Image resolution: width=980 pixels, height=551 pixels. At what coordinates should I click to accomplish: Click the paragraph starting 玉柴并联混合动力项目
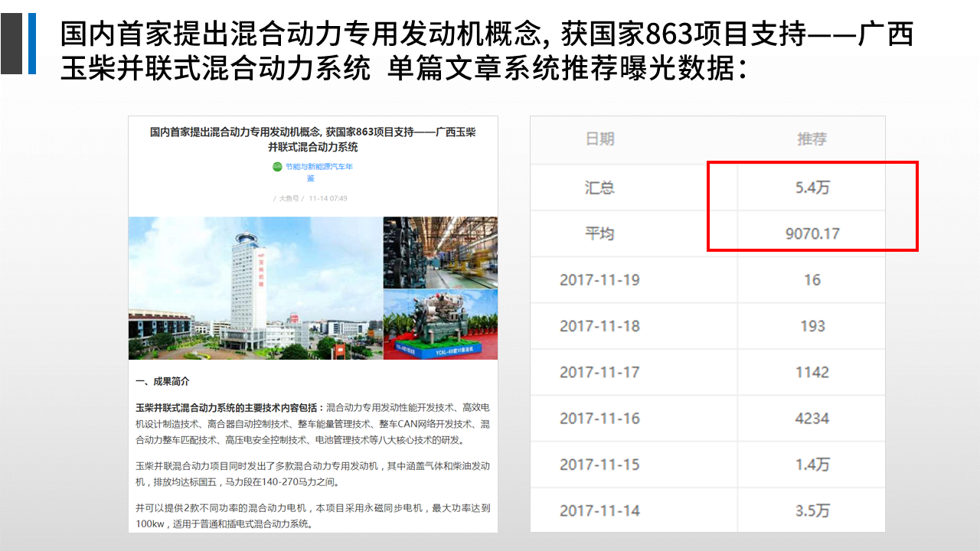tap(312, 474)
